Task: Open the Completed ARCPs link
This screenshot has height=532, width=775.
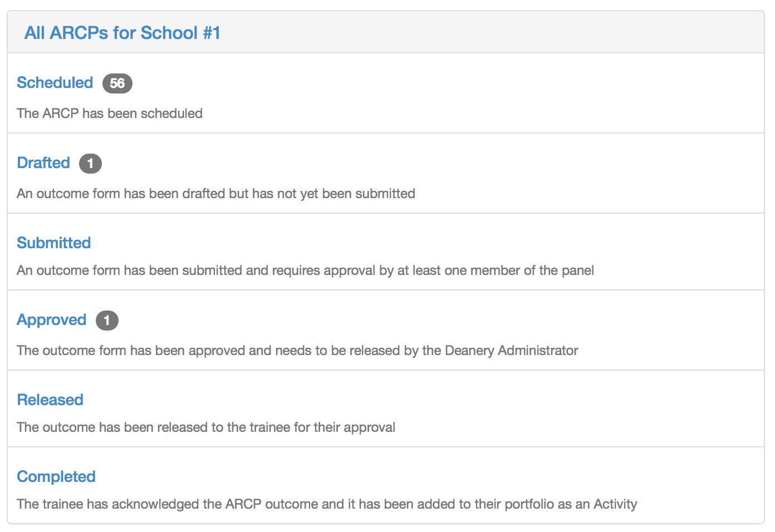Action: point(56,477)
